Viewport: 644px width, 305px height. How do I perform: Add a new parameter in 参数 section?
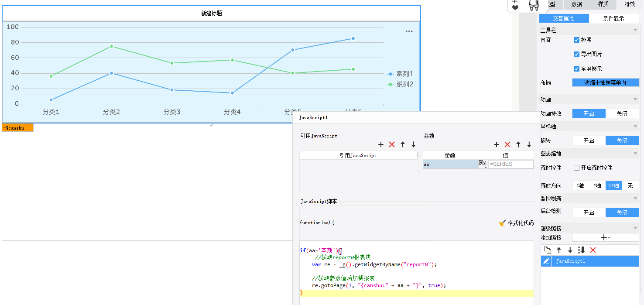click(496, 144)
